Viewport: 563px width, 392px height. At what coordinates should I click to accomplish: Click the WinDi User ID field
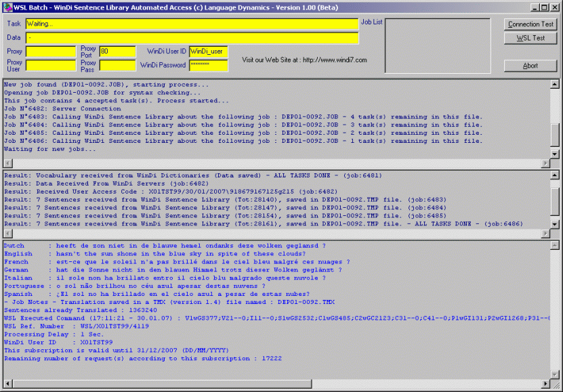point(208,51)
